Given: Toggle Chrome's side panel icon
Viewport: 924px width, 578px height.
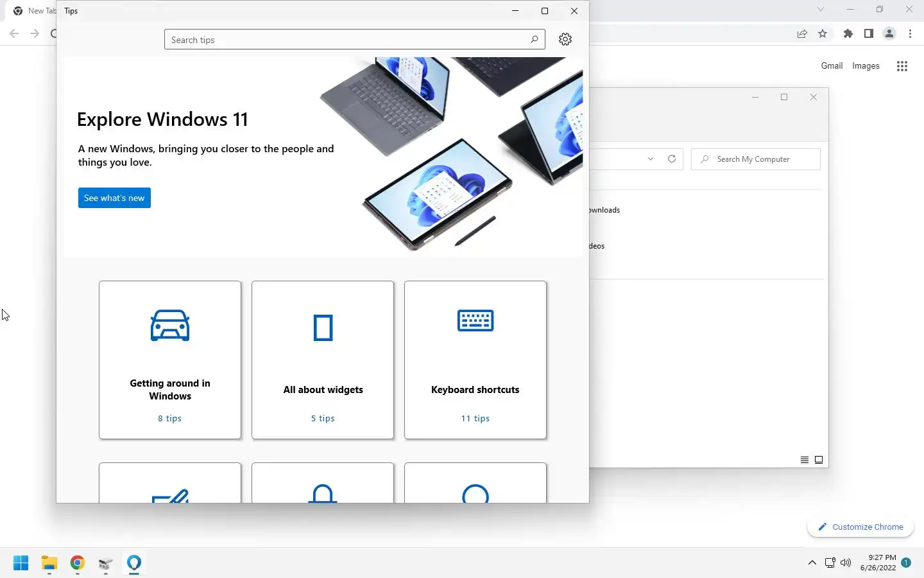Looking at the screenshot, I should [869, 34].
